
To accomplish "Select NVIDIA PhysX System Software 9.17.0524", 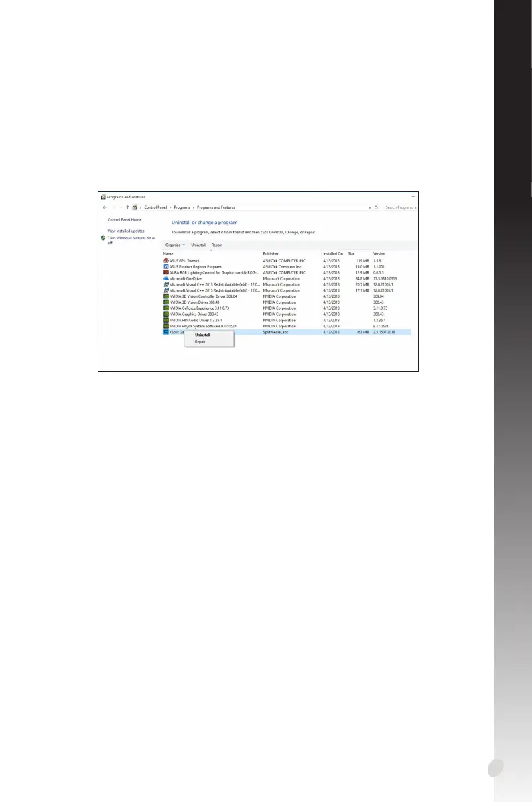I will (287, 326).
